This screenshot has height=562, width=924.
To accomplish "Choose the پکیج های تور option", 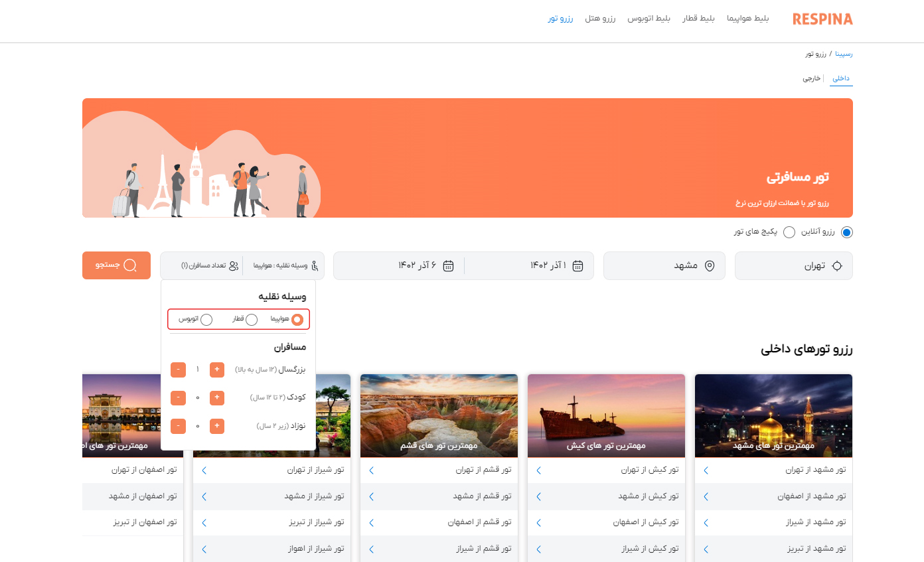I will (x=789, y=232).
